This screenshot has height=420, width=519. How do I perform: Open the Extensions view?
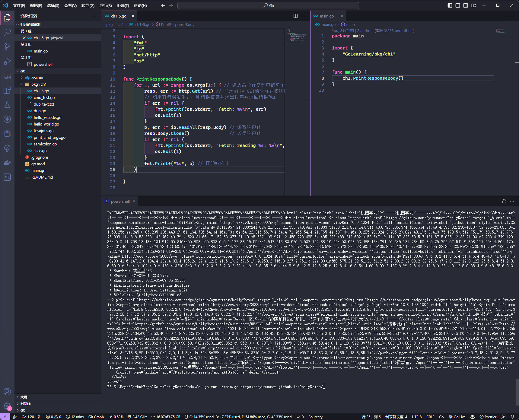click(x=7, y=90)
